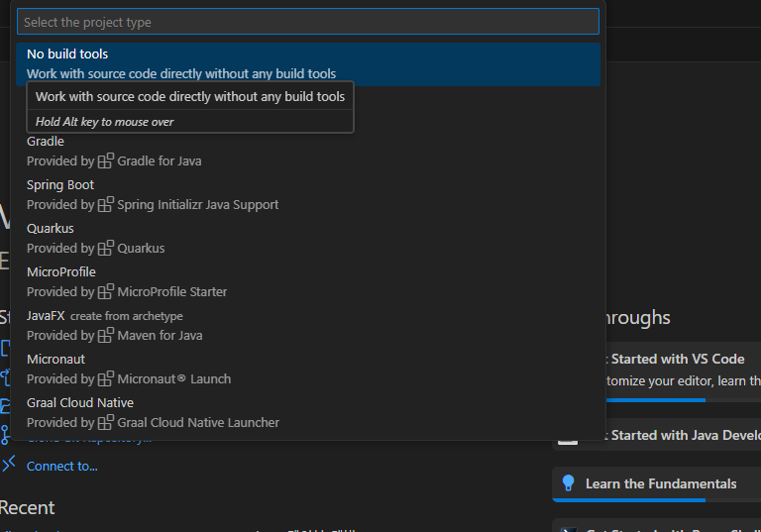Select the Gradle project type
Screen dimensions: 761x532
(x=308, y=152)
